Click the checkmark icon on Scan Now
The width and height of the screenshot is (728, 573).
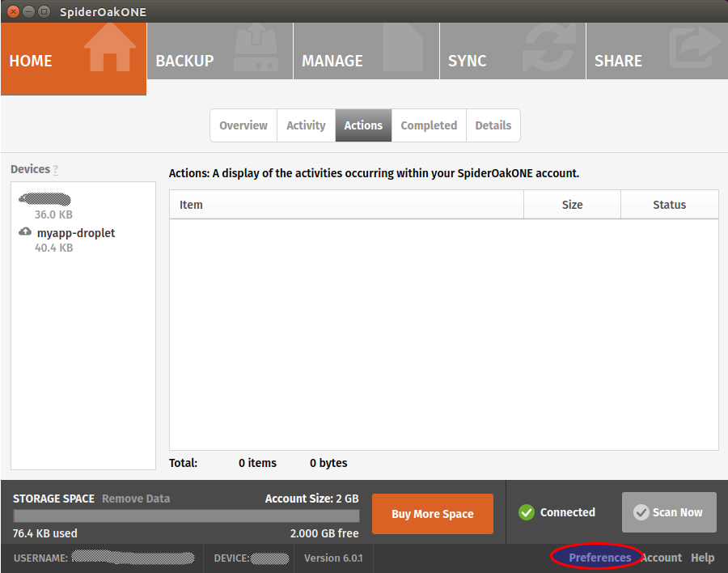[x=641, y=512]
